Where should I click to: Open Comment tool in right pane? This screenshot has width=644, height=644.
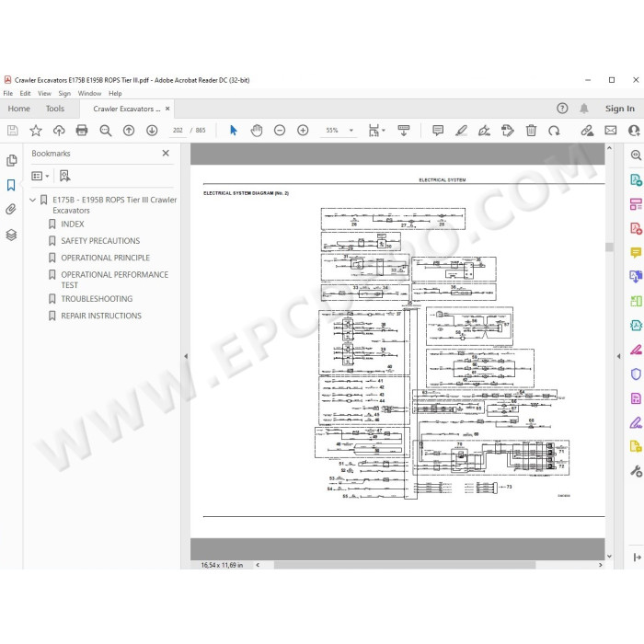click(636, 253)
